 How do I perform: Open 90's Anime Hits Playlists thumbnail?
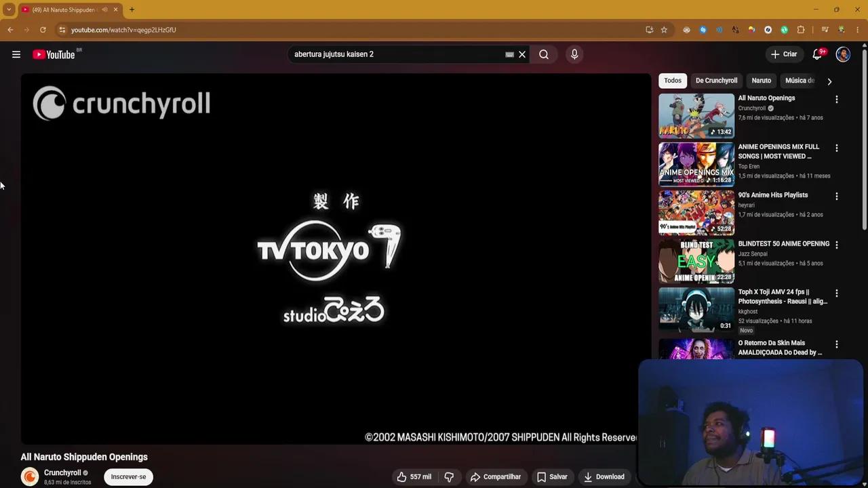pos(696,212)
